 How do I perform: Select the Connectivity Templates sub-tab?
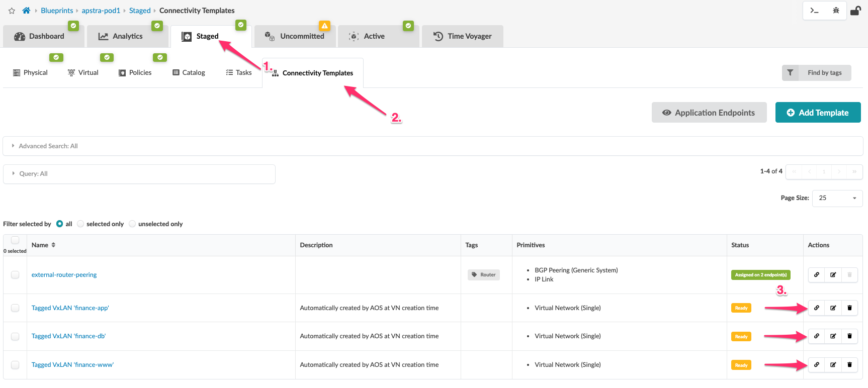(x=312, y=73)
